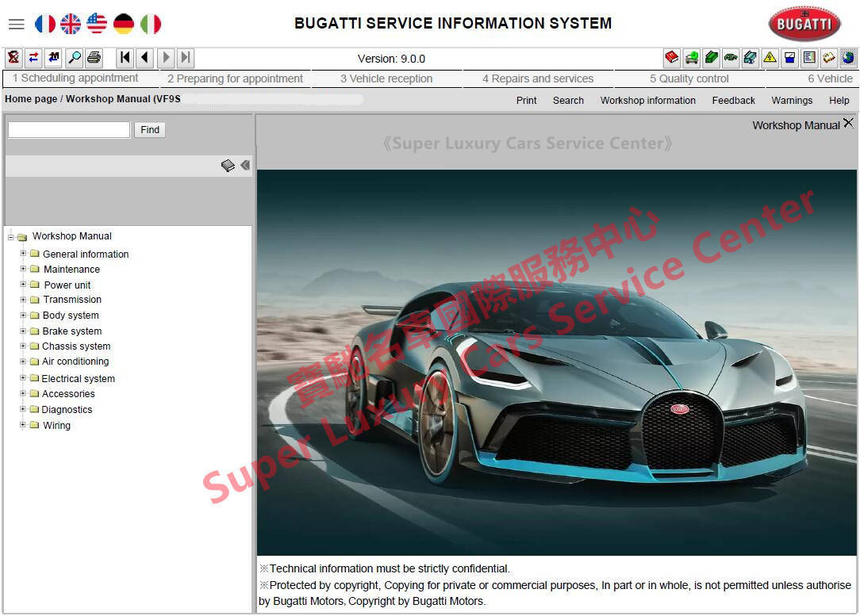Click the tag icon above the tree panel

[228, 166]
